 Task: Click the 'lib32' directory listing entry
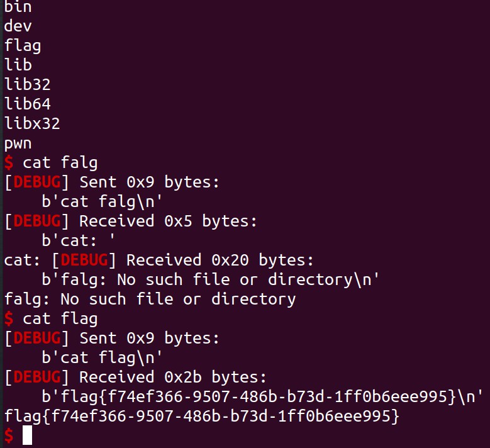(28, 84)
